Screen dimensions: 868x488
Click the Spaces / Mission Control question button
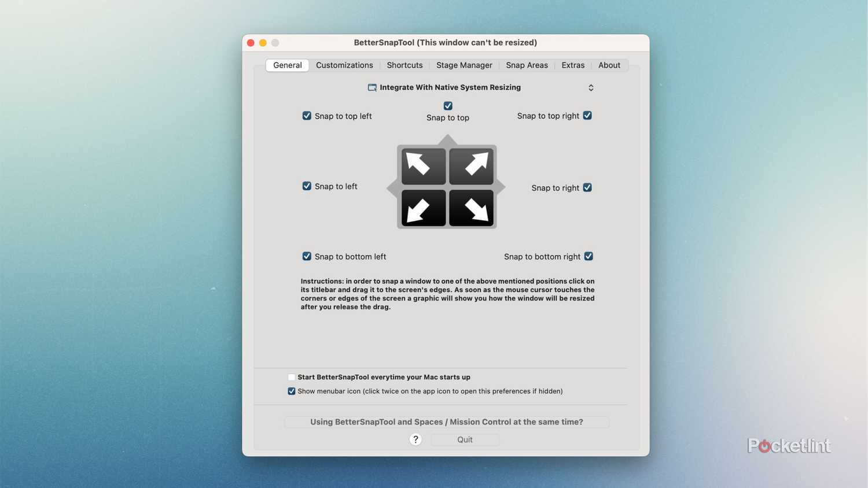pos(447,422)
